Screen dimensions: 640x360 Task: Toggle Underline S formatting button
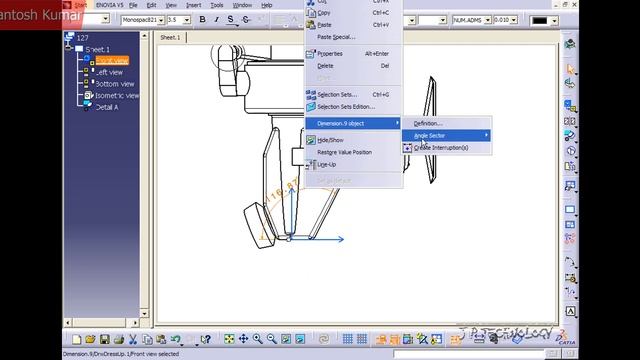(x=231, y=19)
